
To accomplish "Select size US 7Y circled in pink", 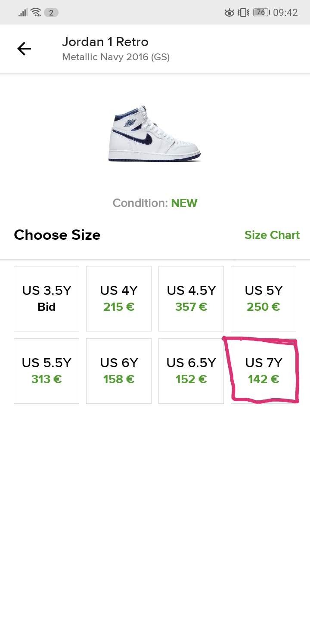I will (263, 371).
